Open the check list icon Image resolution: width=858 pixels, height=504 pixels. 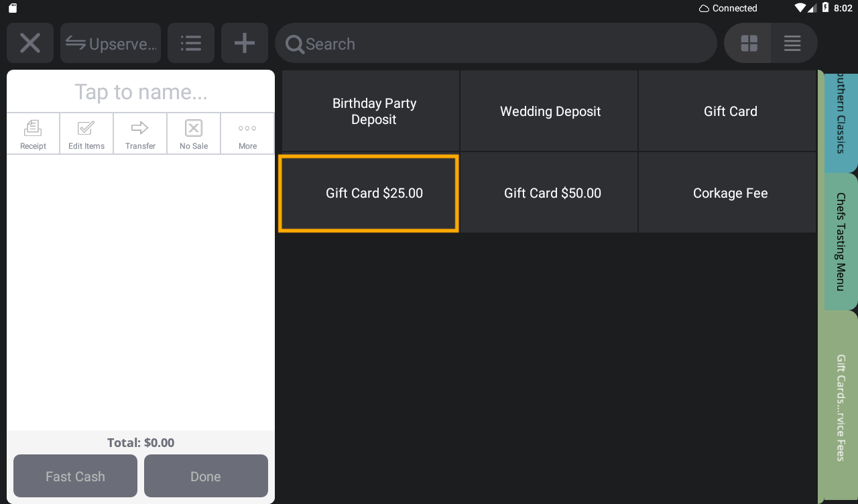point(190,43)
